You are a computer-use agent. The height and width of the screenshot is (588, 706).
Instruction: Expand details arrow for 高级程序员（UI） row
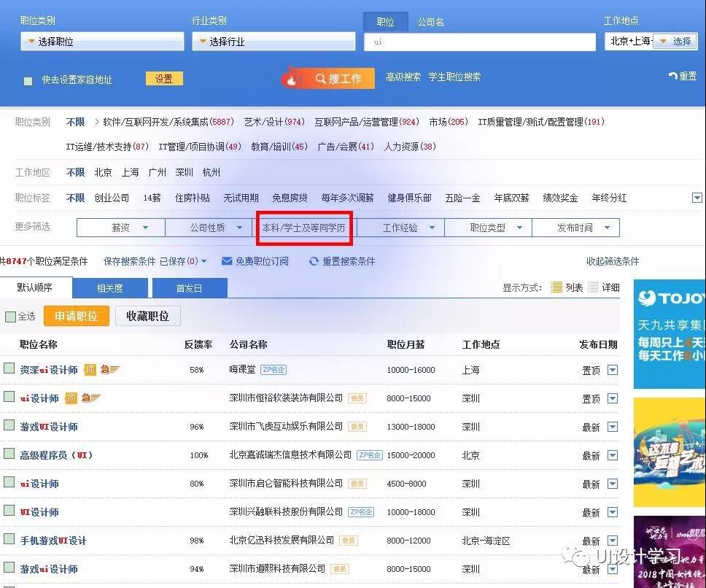(613, 455)
